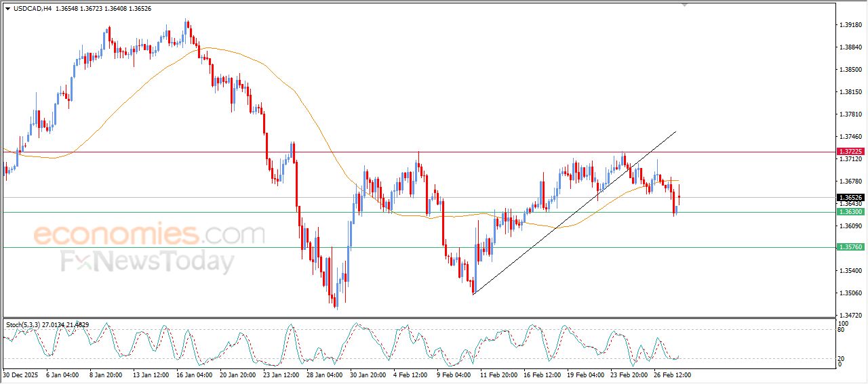This screenshot has width=868, height=384.
Task: Click price axis label 1.36090
Action: tap(850, 226)
